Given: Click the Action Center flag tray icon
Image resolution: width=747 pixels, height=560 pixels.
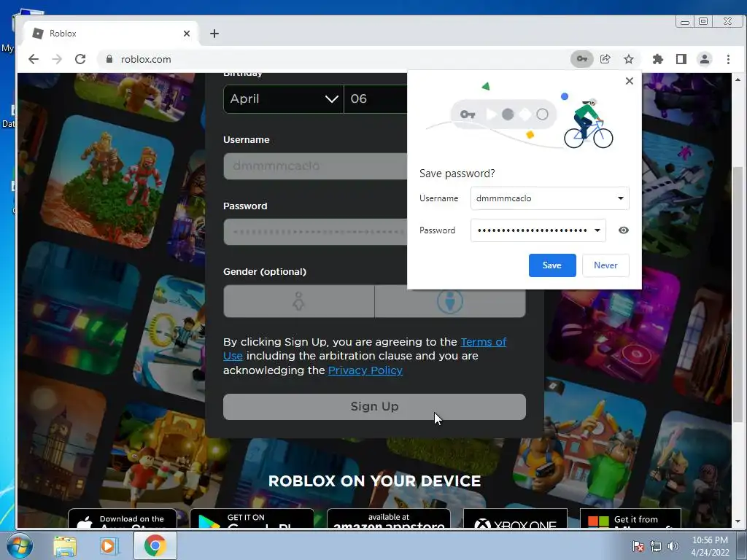Looking at the screenshot, I should [638, 546].
